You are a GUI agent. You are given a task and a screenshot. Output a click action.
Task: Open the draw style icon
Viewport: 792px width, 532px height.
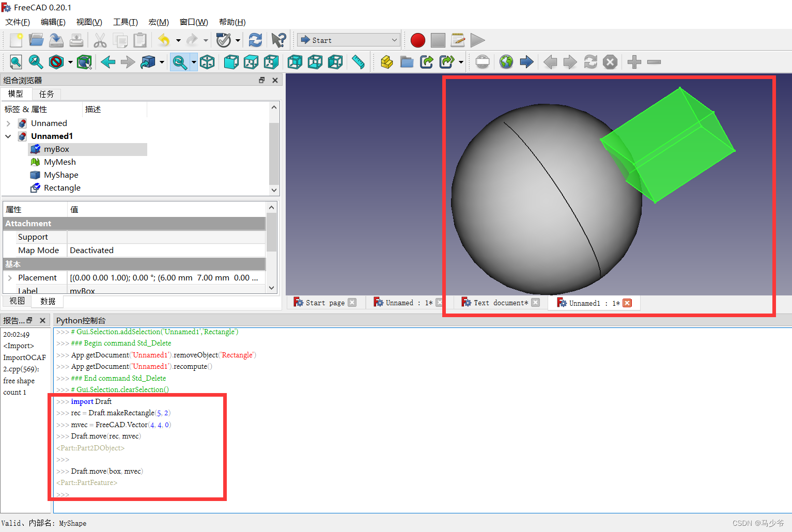pos(56,62)
